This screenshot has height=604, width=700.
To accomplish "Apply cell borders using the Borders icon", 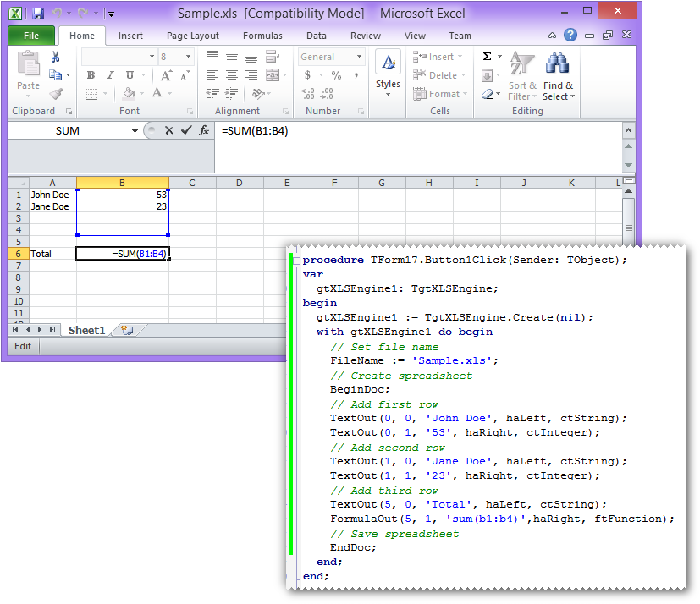I will tap(91, 94).
